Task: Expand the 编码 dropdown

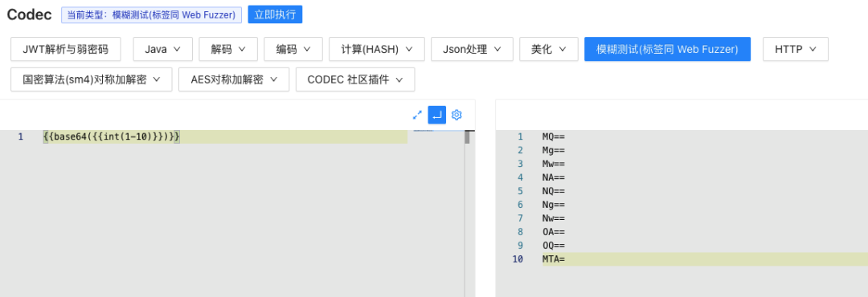Action: click(293, 49)
